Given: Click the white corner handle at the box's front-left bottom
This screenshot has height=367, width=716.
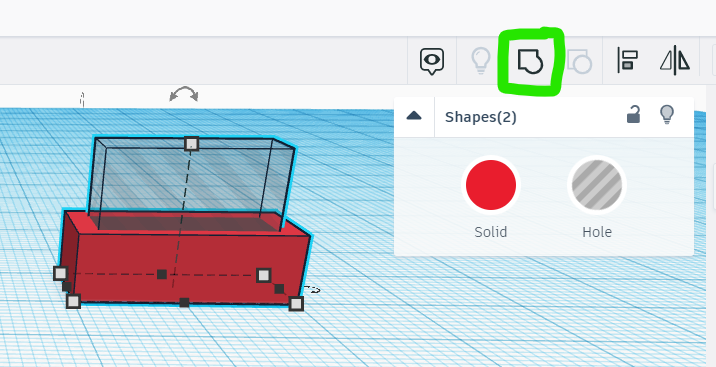Looking at the screenshot, I should tap(73, 301).
